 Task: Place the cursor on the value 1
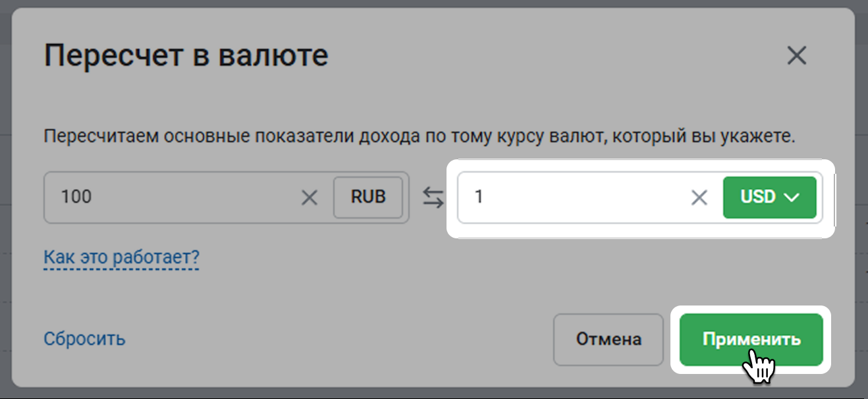pyautogui.click(x=479, y=198)
